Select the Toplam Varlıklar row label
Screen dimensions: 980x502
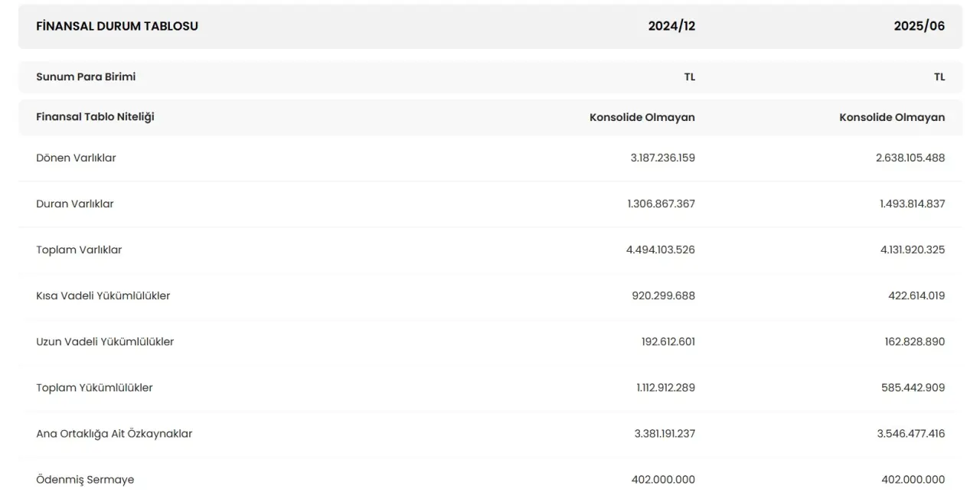tap(79, 249)
